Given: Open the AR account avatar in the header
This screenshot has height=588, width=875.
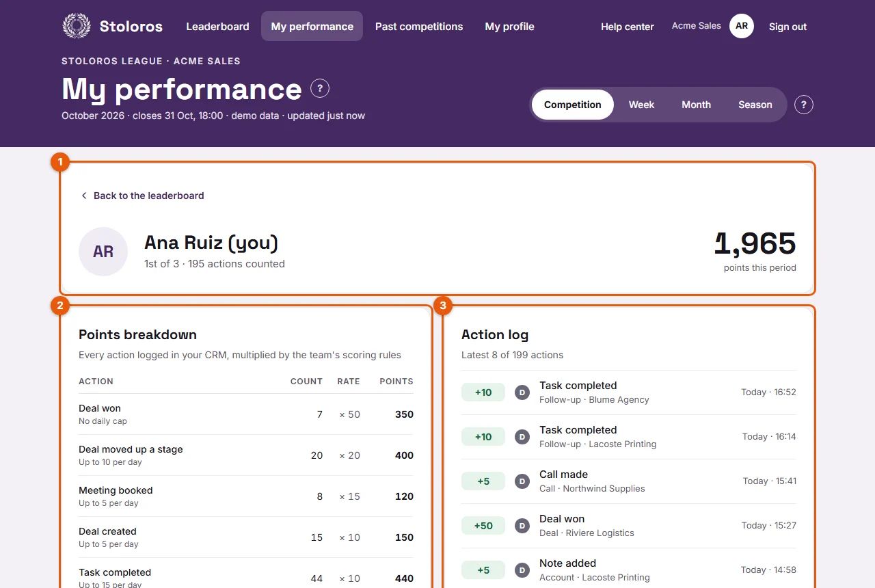Looking at the screenshot, I should pos(742,26).
